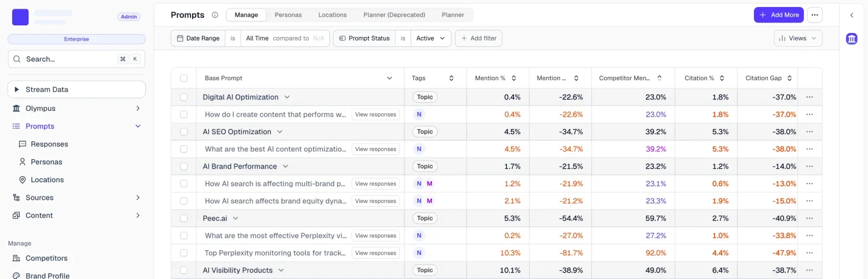
Task: Open the Base Prompt column dropdown
Action: 389,78
